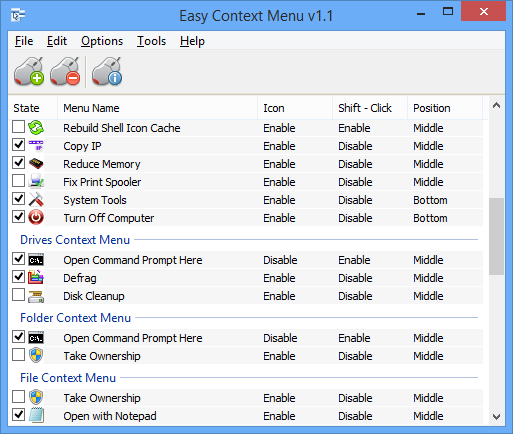Screen dimensions: 513x434
Task: Click the Uninstall mouse icon with red minus
Action: [65, 71]
